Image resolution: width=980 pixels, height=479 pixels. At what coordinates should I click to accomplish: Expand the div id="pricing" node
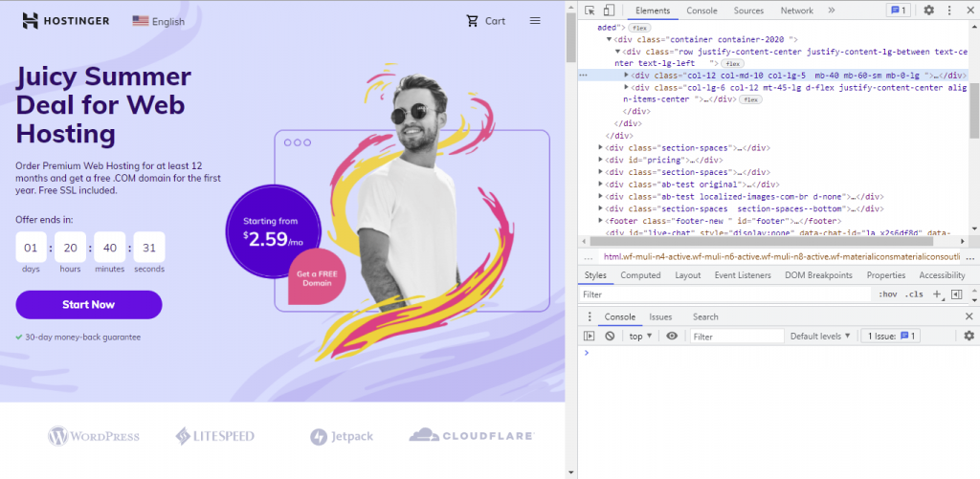(601, 160)
